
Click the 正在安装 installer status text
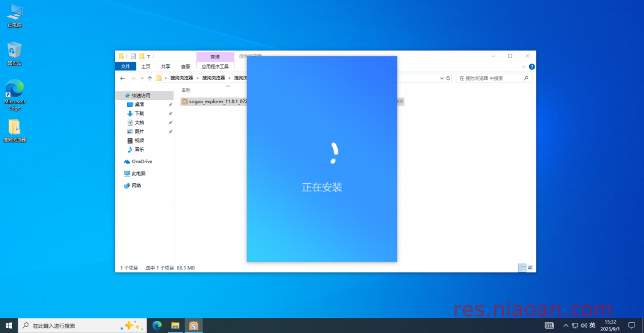pos(322,188)
